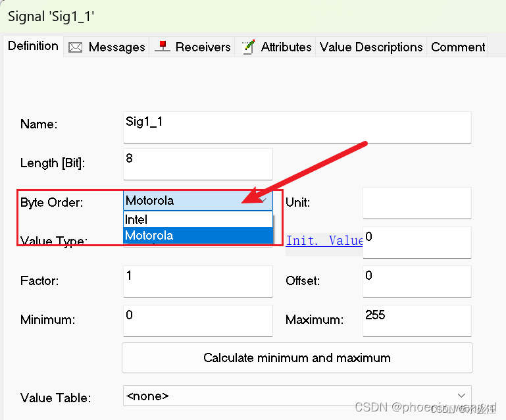Click the Offset value field
This screenshot has height=420, width=506.
tap(417, 281)
